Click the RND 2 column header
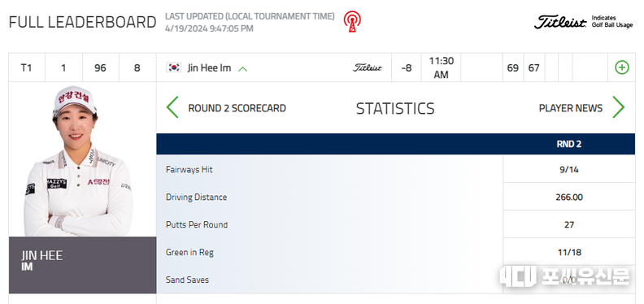This screenshot has width=644, height=304. [569, 144]
